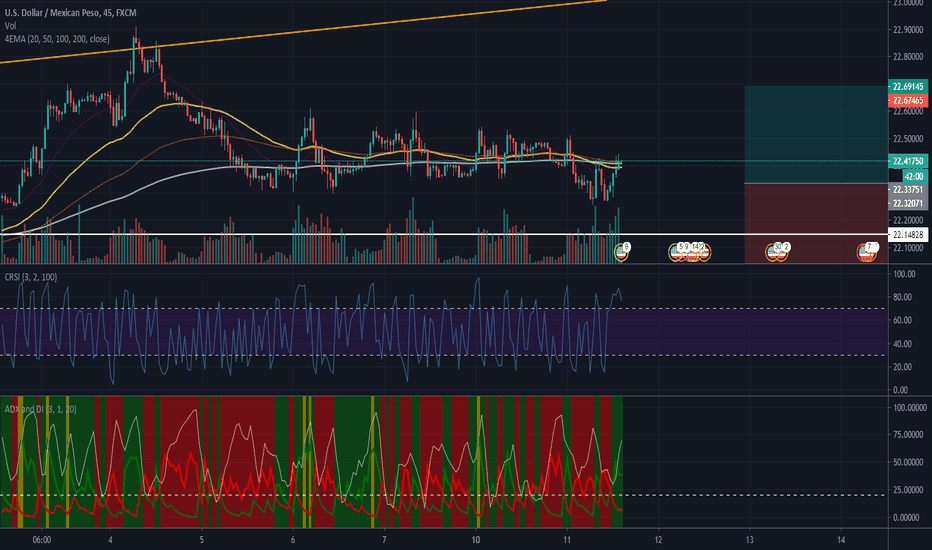Click the date label 12 on the time axis
This screenshot has height=550, width=932.
point(658,540)
